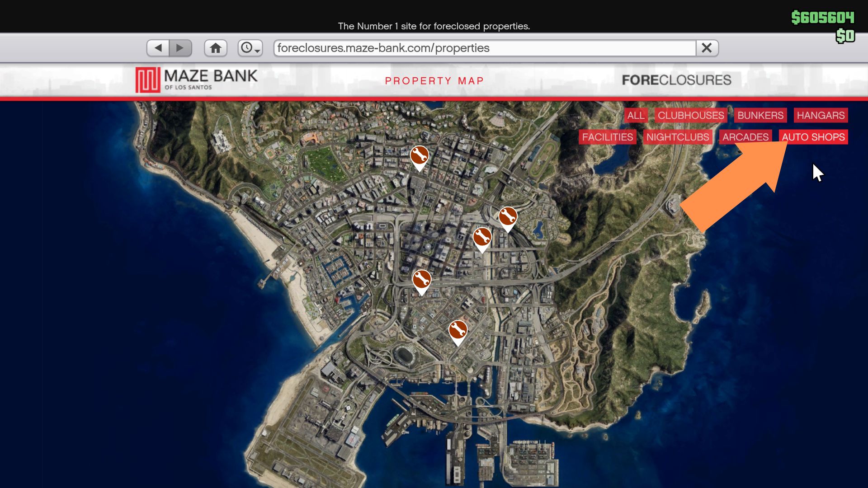Viewport: 868px width, 488px height.
Task: Open the Foreclosures header link
Action: click(x=676, y=80)
